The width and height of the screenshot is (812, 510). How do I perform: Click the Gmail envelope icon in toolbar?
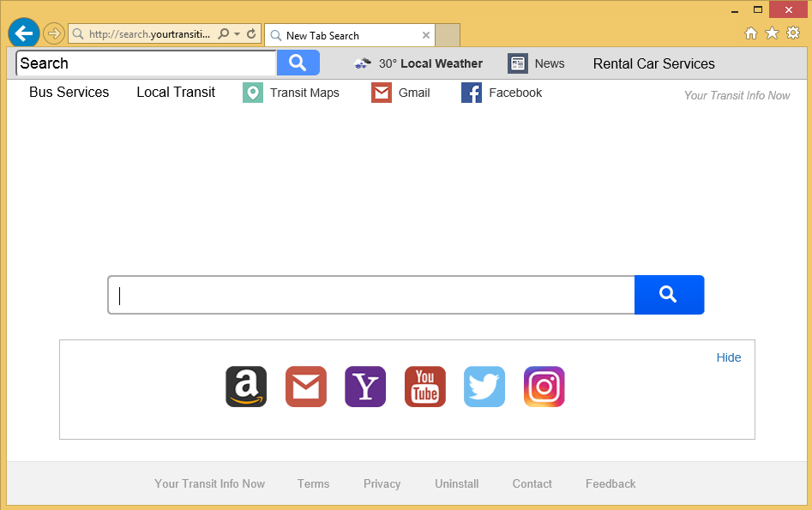tap(382, 93)
